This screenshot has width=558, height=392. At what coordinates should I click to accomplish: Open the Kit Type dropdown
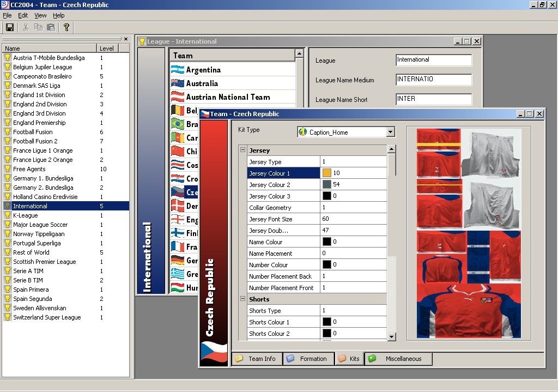[390, 132]
